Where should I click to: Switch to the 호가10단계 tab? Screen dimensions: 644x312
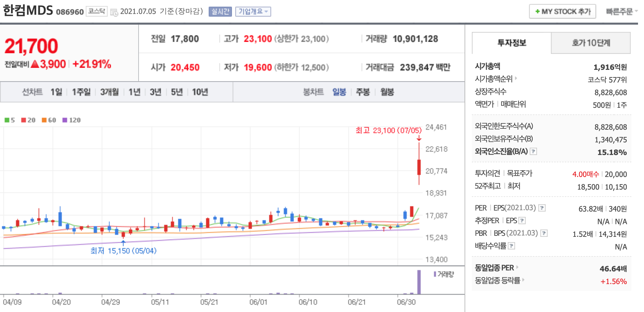[x=591, y=43]
